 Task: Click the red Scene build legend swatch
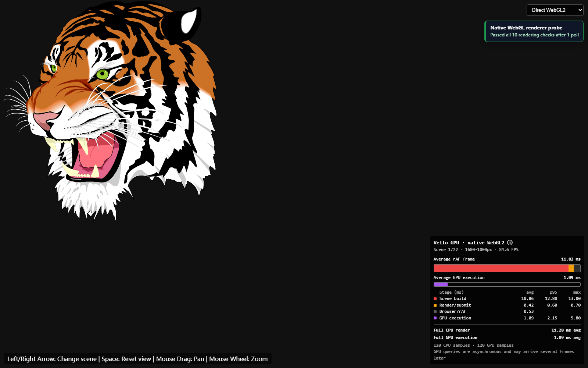pos(435,299)
